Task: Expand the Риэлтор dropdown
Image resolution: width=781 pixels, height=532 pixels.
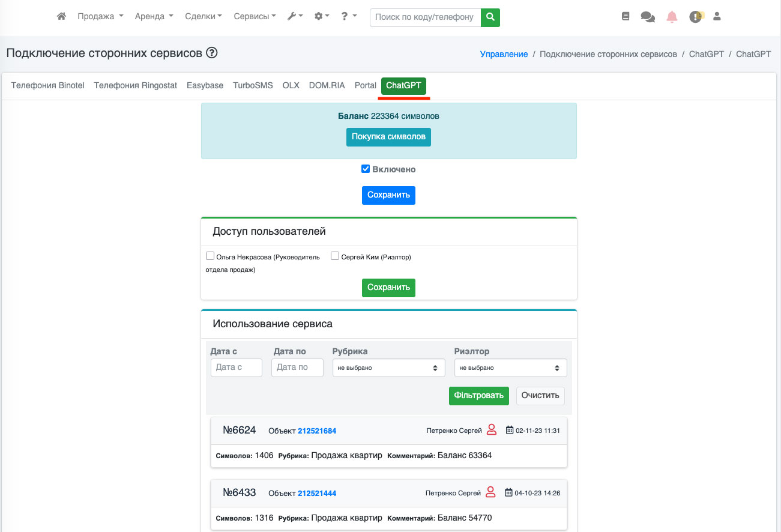Action: [510, 368]
